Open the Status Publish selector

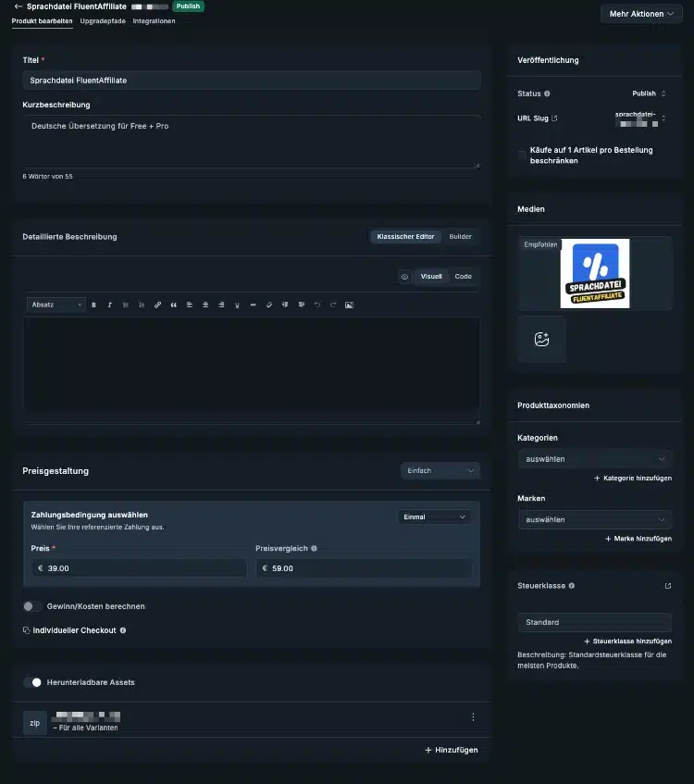coord(649,93)
